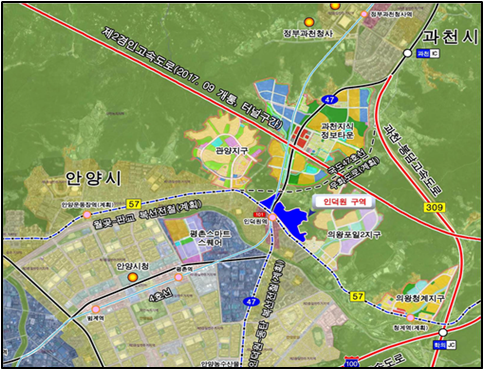Screen dimensions: 484x370
Task: Click the route 100 expressway shield
Action: 352,363
